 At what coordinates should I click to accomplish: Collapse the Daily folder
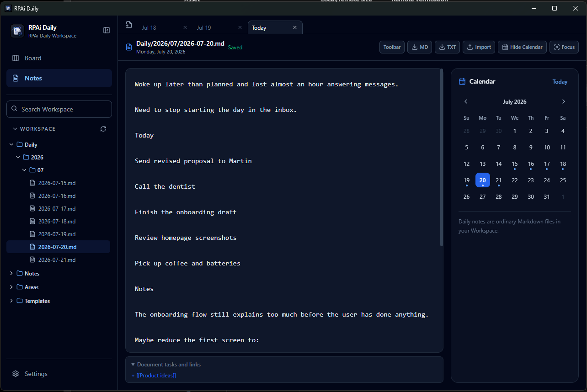point(11,144)
